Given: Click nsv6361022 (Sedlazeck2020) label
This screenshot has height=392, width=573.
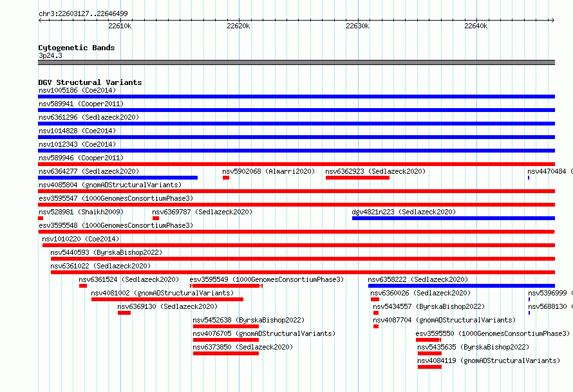Looking at the screenshot, I should 100,266.
